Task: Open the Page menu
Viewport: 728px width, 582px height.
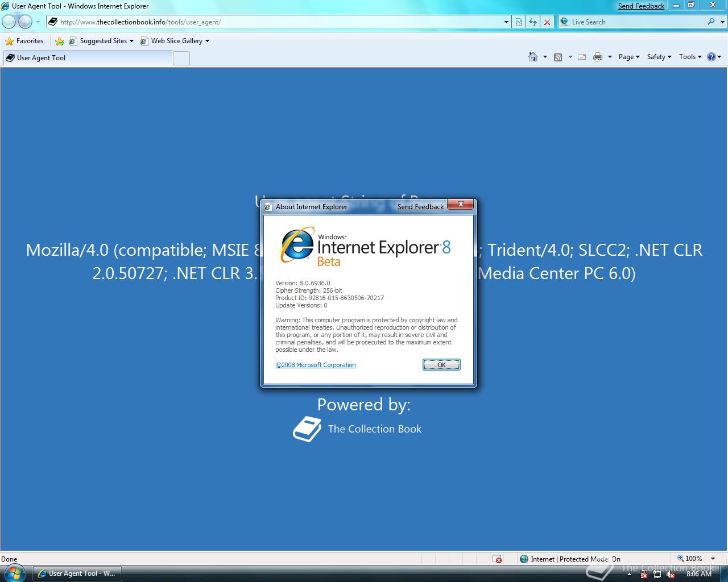Action: [x=629, y=57]
